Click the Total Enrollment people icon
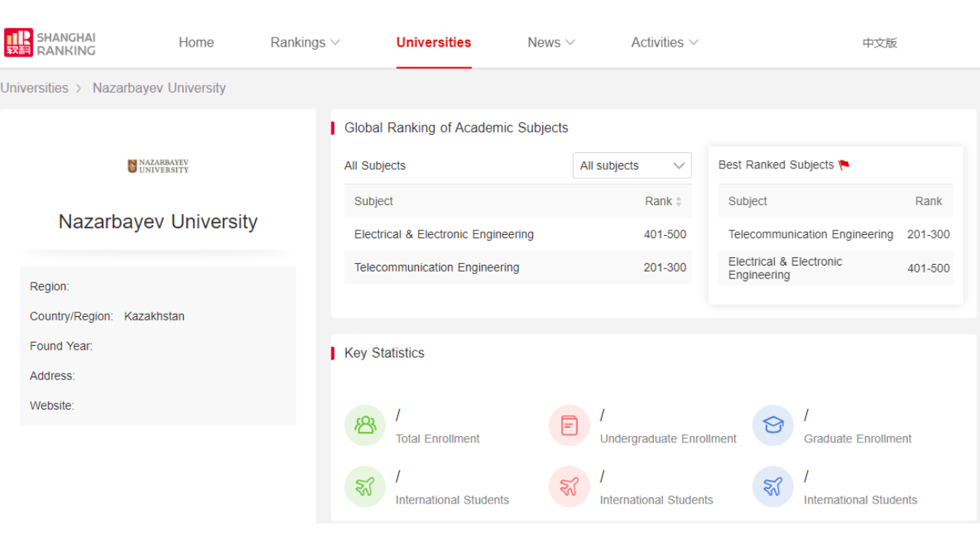 [365, 425]
